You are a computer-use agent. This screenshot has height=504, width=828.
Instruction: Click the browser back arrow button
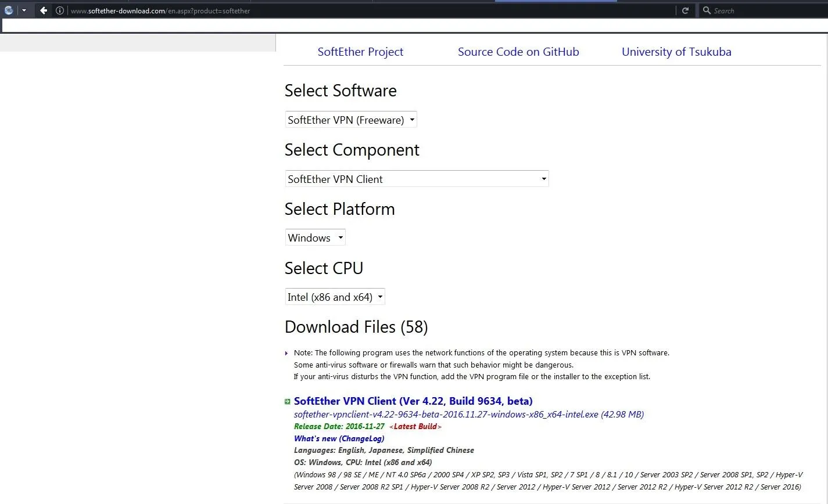pos(44,10)
